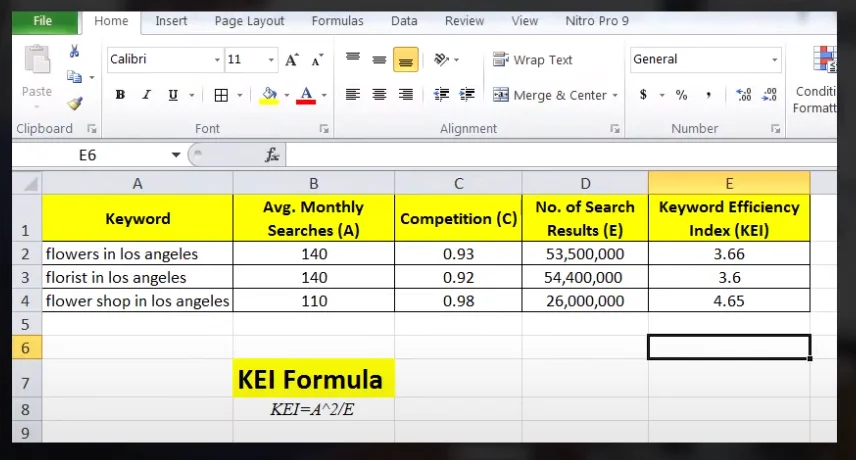Toggle Italic formatting
Viewport: 856px width, 460px height.
click(x=146, y=95)
